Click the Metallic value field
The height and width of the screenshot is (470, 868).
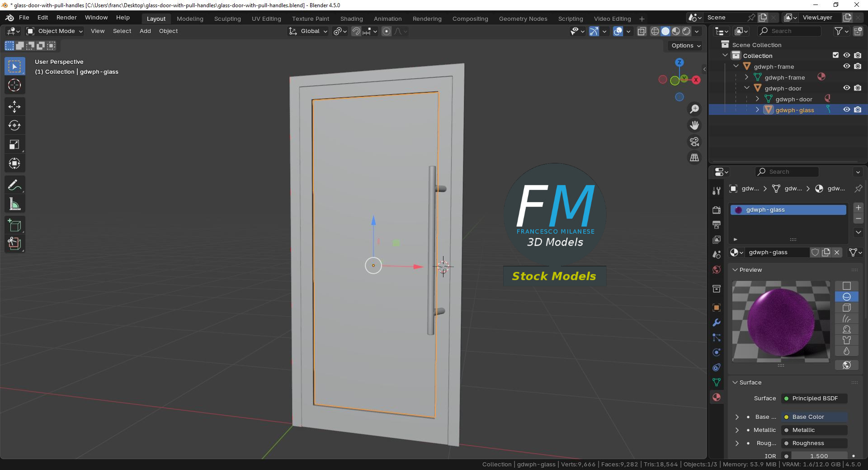point(814,430)
